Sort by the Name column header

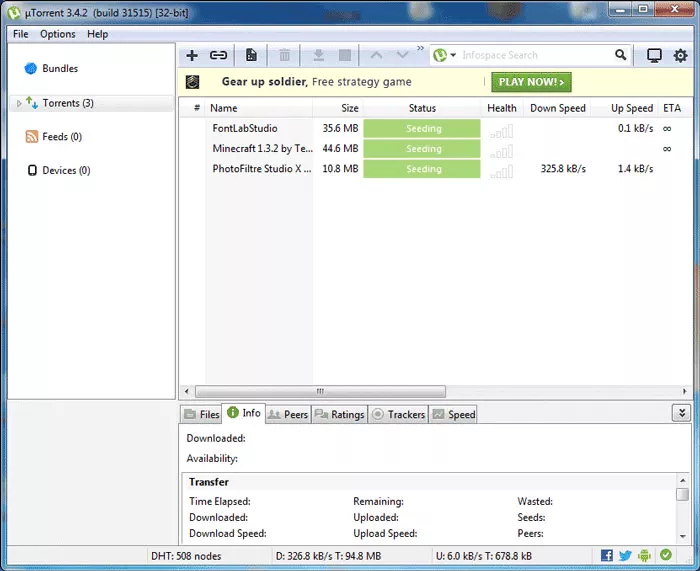tap(259, 108)
